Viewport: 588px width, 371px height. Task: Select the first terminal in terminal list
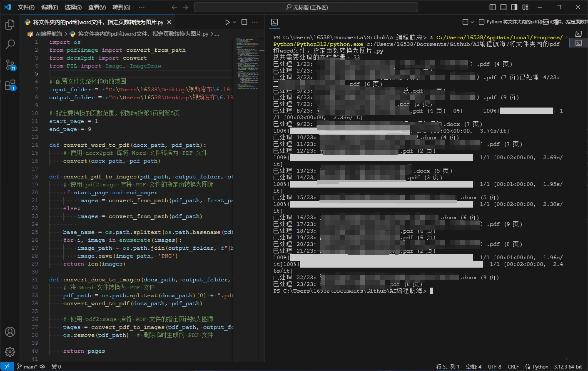pyautogui.click(x=578, y=34)
